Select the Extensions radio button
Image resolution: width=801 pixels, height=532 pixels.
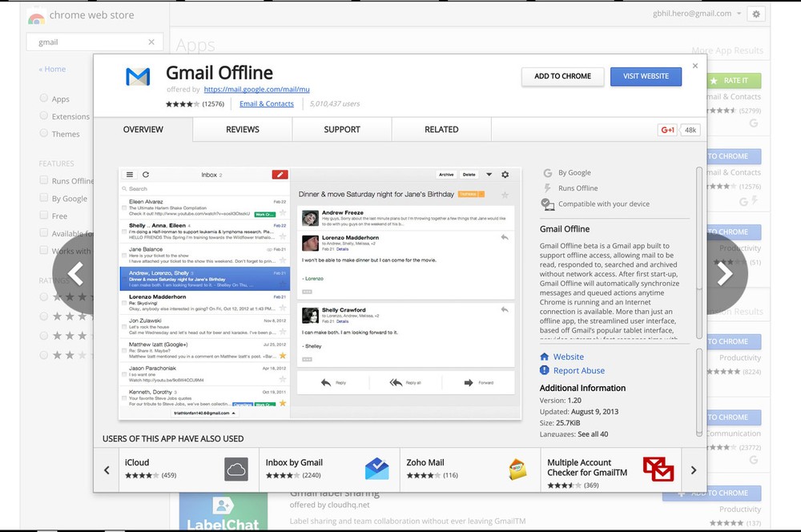[x=44, y=116]
